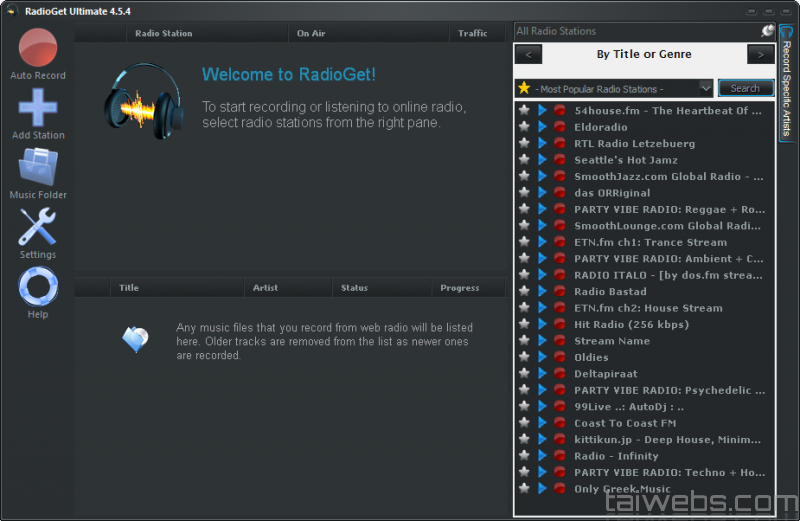This screenshot has height=521, width=800.
Task: Toggle the favorite star for Radio Bastad
Action: click(x=524, y=292)
